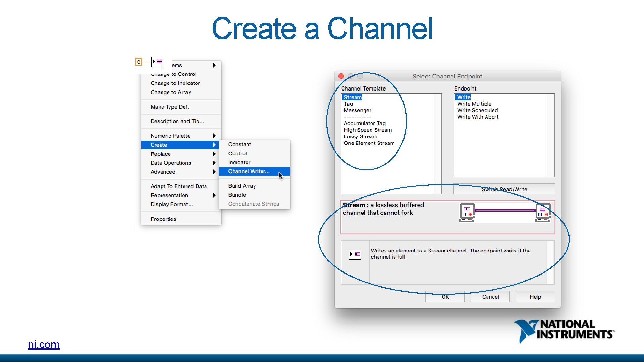This screenshot has height=362, width=644.
Task: Expand the Advanced submenu
Action: click(162, 172)
